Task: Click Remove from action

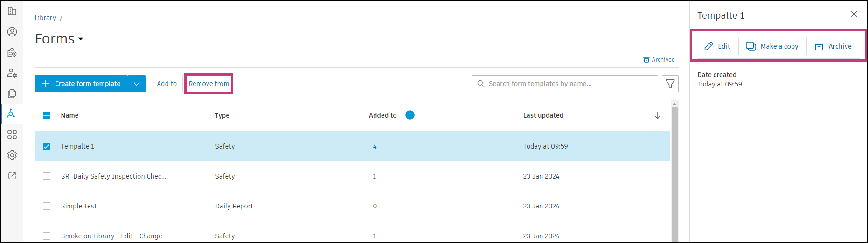Action: tap(209, 84)
